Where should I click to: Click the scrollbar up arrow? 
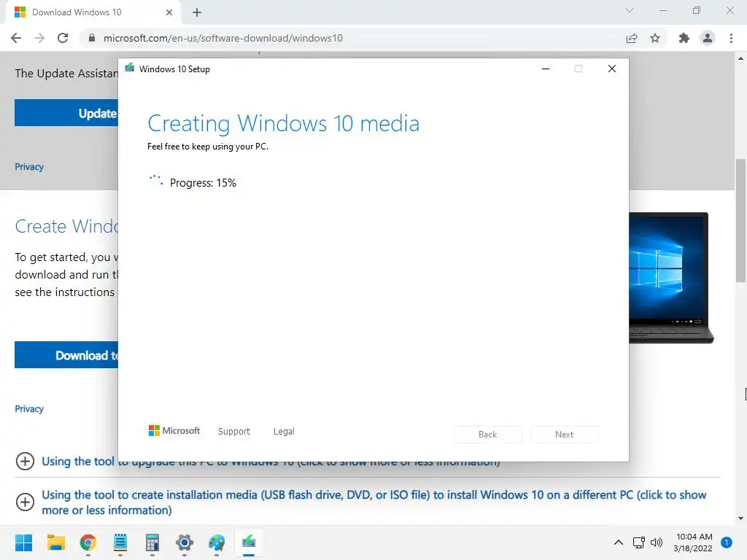[x=741, y=58]
